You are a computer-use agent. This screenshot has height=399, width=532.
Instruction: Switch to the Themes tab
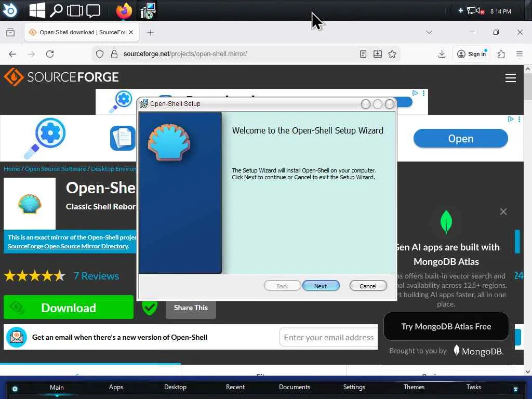click(414, 387)
